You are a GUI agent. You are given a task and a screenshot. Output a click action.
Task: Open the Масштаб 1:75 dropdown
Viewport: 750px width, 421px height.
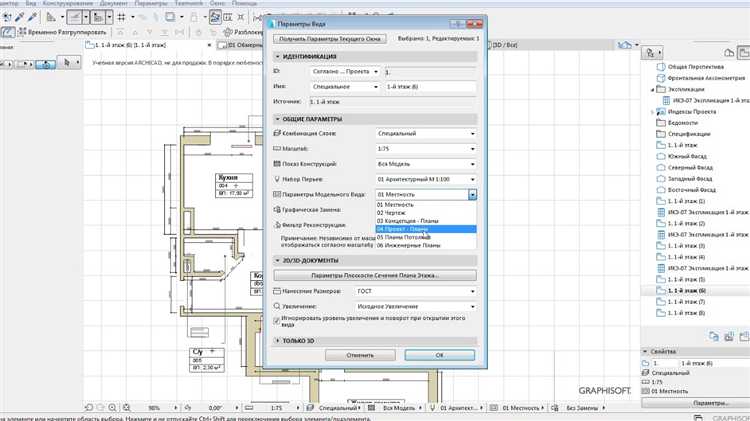point(426,149)
